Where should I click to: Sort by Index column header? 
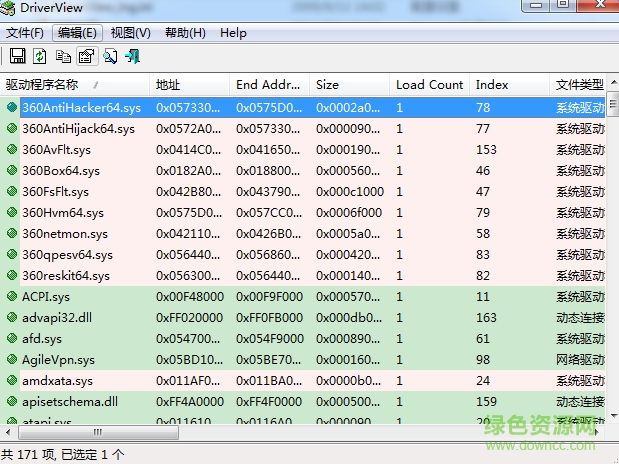coord(492,85)
